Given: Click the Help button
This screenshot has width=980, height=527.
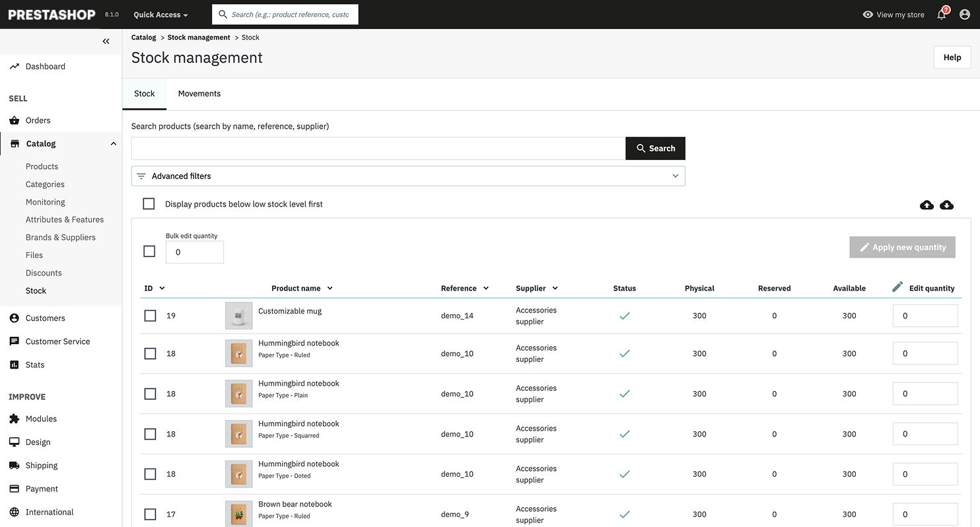Looking at the screenshot, I should [x=952, y=57].
